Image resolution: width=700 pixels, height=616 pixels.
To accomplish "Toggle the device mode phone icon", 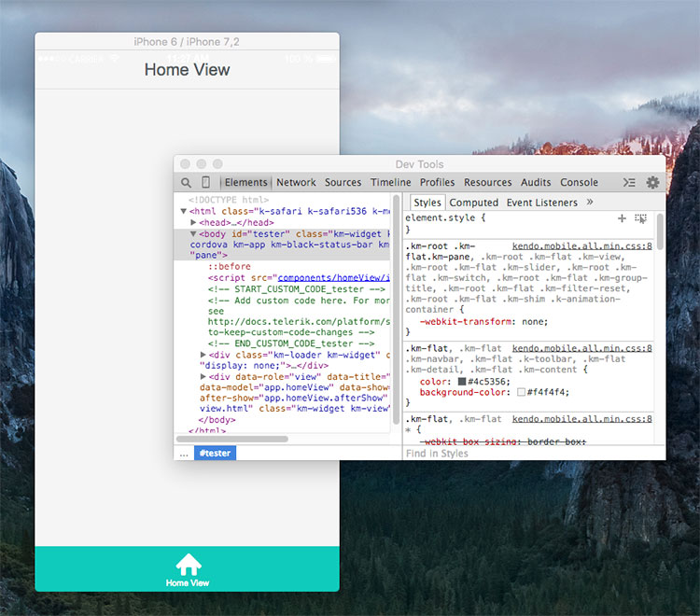I will (206, 182).
